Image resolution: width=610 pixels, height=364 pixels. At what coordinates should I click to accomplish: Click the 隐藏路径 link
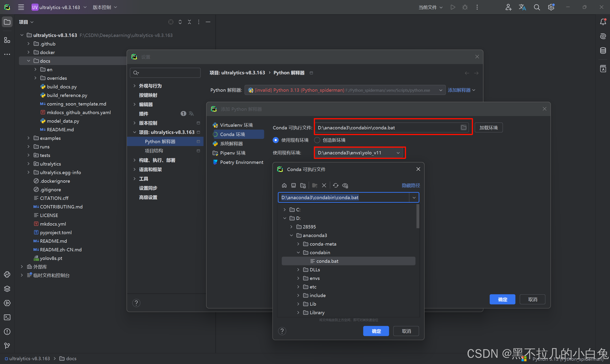point(411,185)
